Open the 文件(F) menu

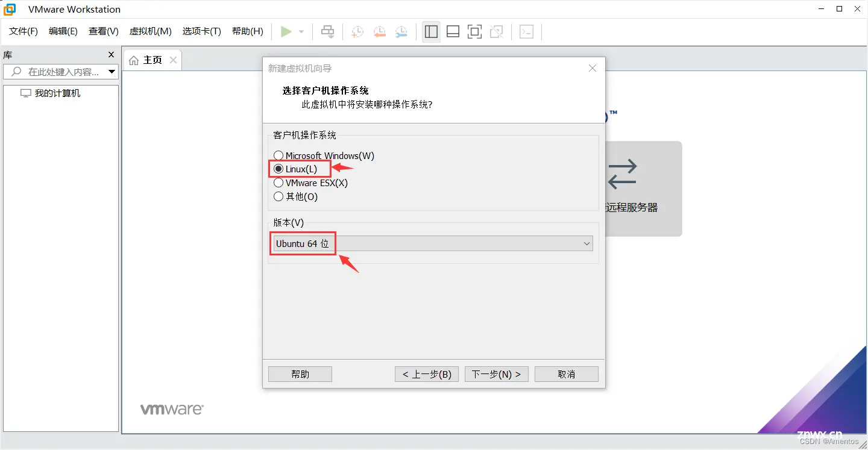coord(24,31)
